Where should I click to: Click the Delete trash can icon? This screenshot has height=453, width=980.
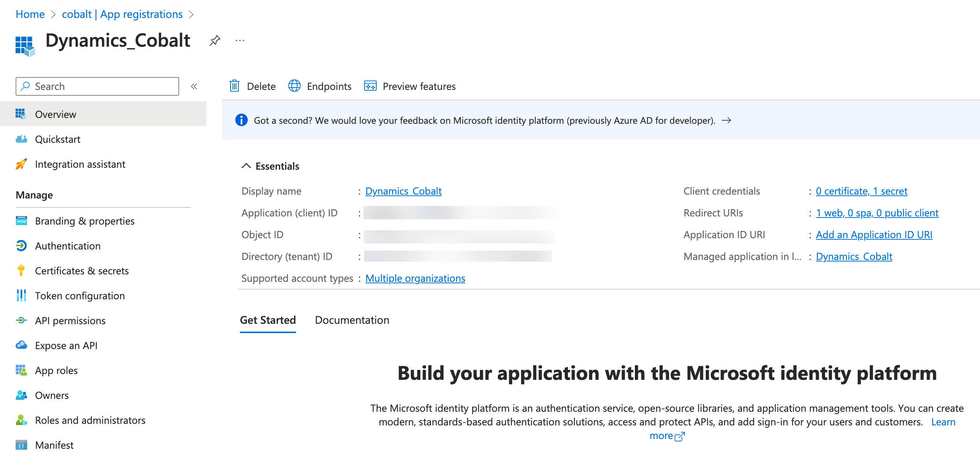tap(234, 86)
